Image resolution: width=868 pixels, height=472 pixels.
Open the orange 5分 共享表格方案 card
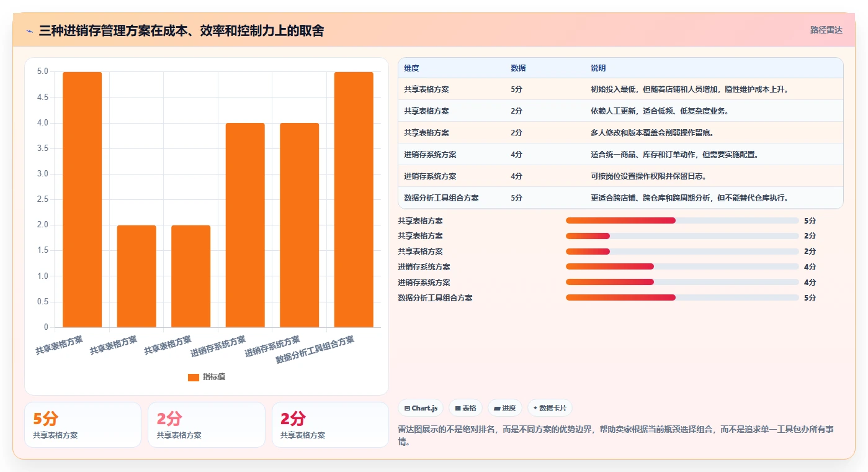pos(83,425)
